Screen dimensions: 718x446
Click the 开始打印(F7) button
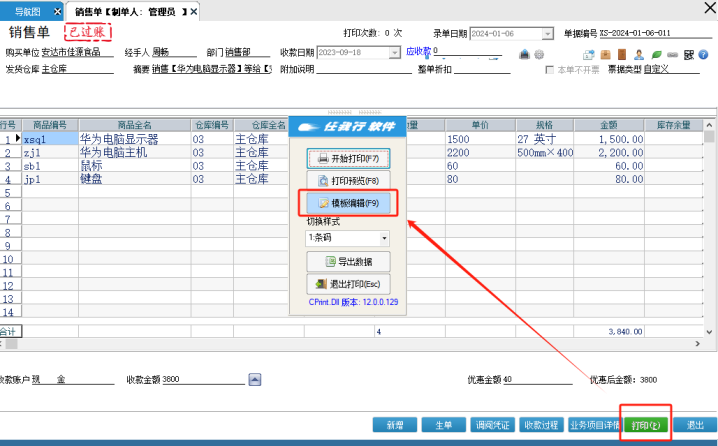click(x=348, y=158)
